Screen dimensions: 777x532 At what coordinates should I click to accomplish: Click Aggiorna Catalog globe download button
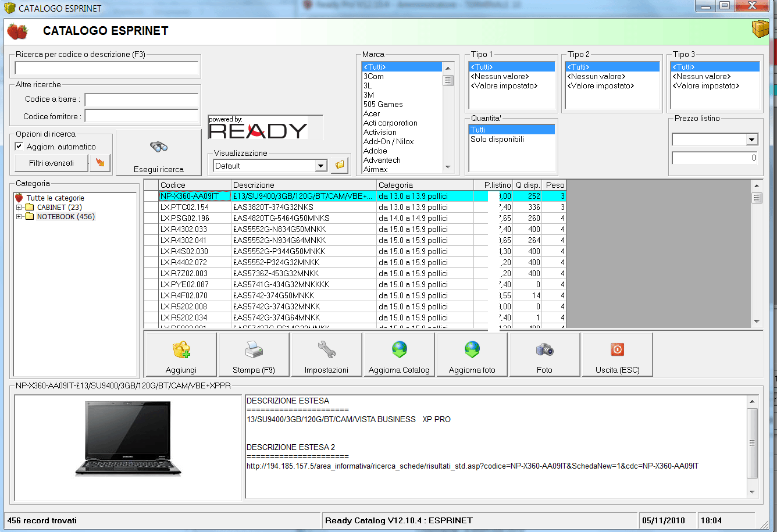[399, 355]
